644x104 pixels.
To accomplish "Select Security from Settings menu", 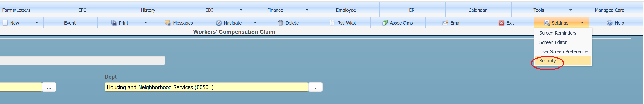I will point(547,61).
